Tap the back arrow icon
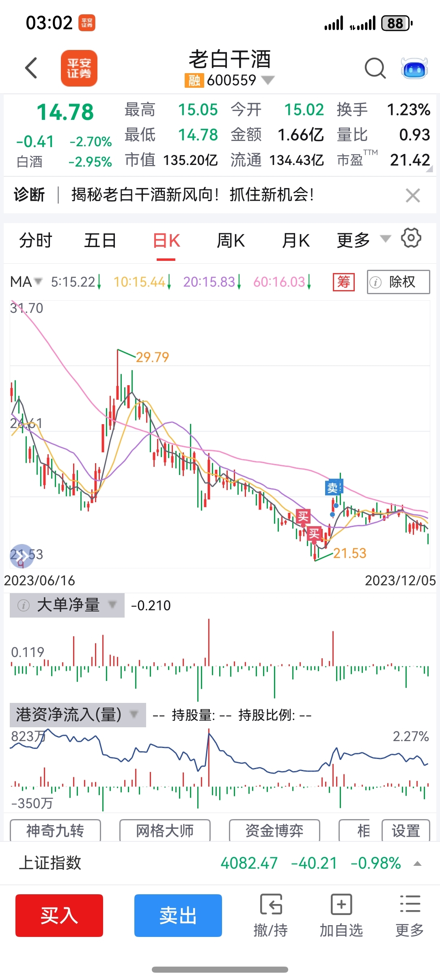Image resolution: width=440 pixels, height=980 pixels. click(31, 68)
